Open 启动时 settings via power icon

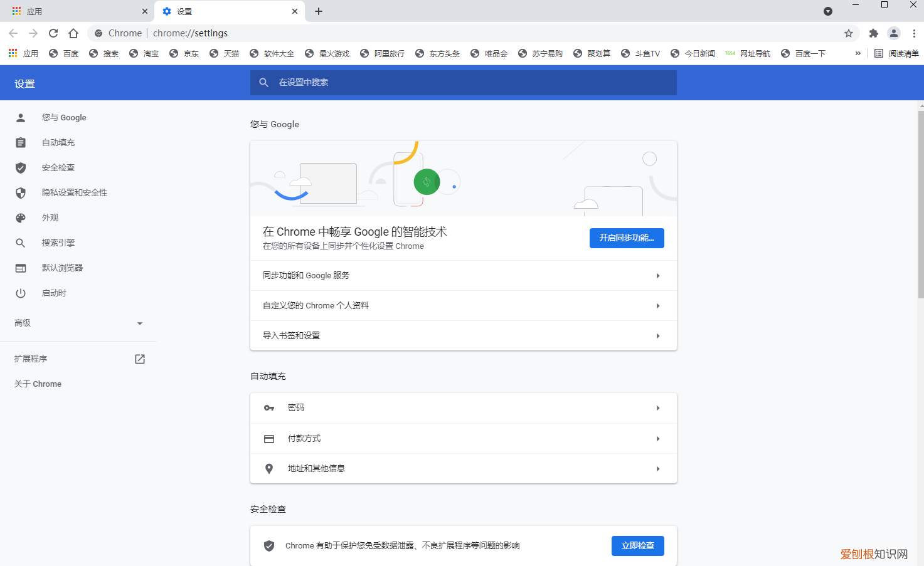pyautogui.click(x=21, y=293)
